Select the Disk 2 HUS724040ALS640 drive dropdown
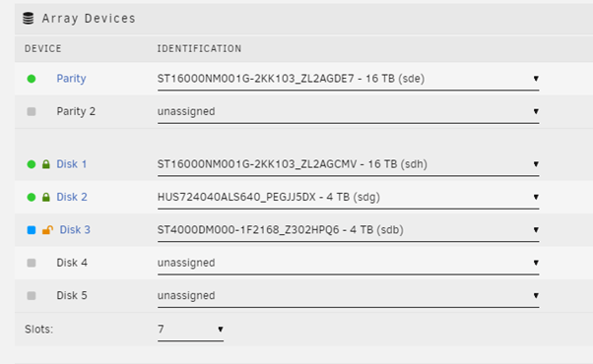This screenshot has height=364, width=593. (348, 198)
